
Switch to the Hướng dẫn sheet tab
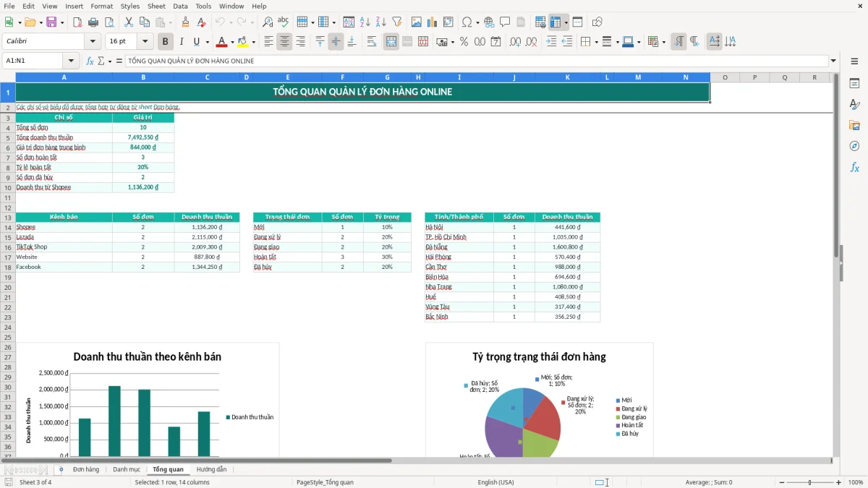[211, 469]
